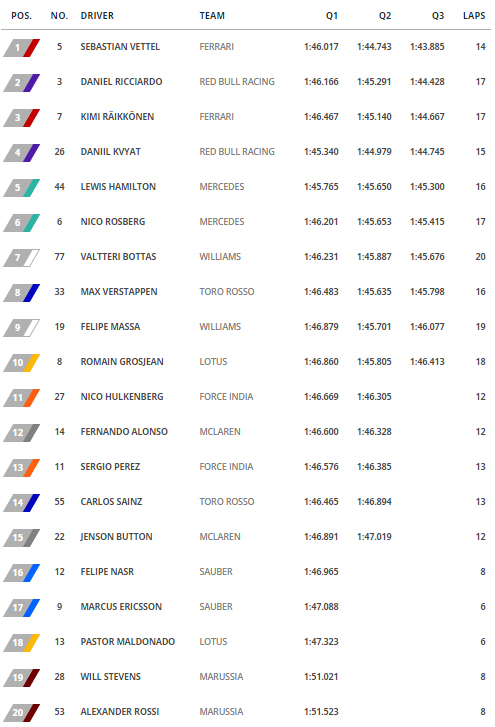Screen dimensions: 495x727
Task: Select position 16 badge with blue Sauber stripe
Action: (x=21, y=573)
